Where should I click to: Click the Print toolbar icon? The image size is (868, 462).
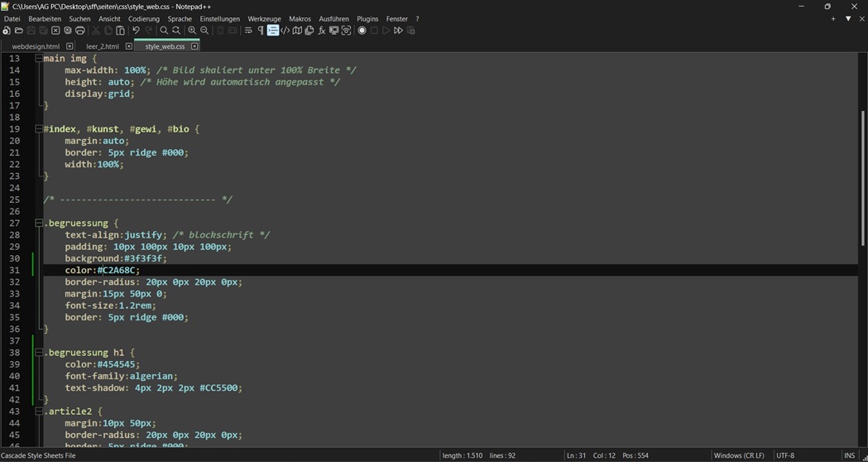click(80, 31)
